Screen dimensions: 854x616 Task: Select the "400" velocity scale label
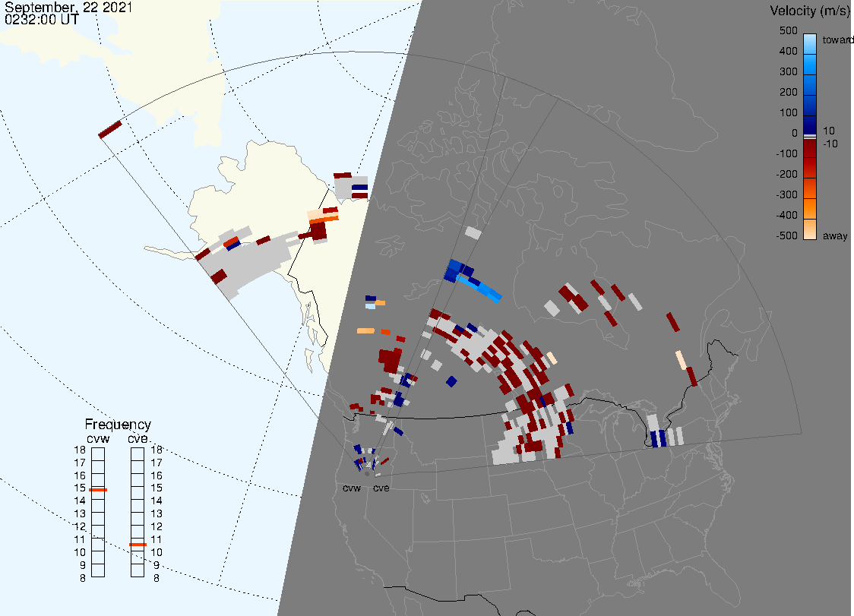[788, 51]
